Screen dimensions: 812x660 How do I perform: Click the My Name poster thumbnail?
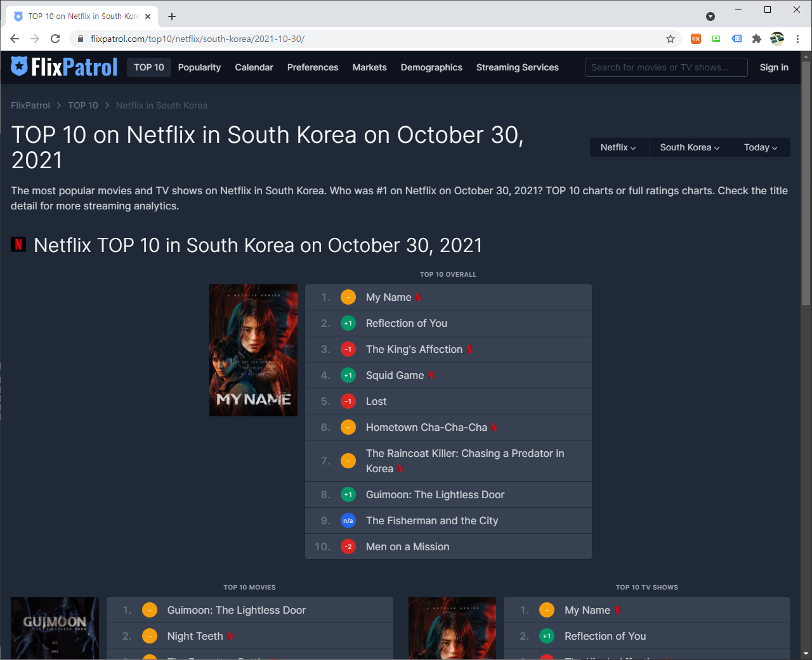253,350
